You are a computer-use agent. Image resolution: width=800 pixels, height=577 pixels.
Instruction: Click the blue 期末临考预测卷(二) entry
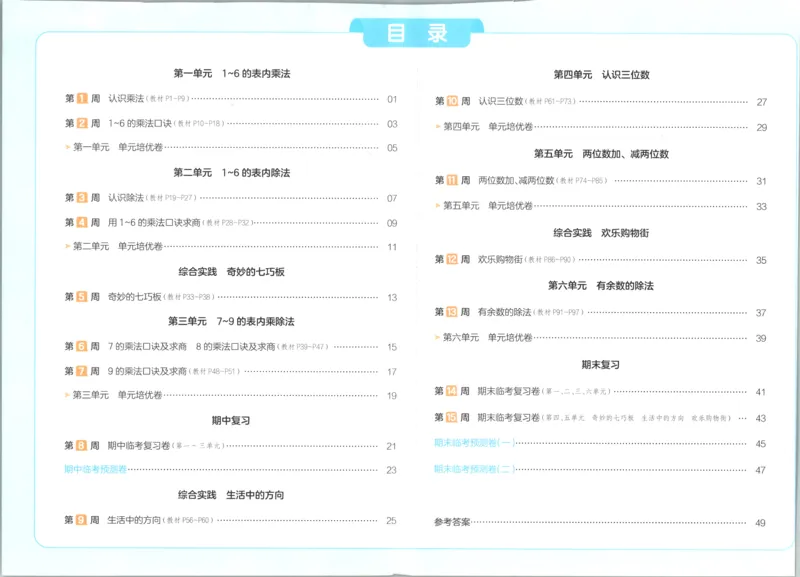pos(474,469)
